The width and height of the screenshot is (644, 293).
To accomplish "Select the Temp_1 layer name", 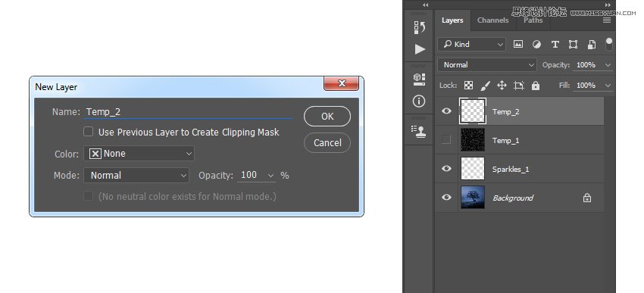I will pyautogui.click(x=506, y=140).
